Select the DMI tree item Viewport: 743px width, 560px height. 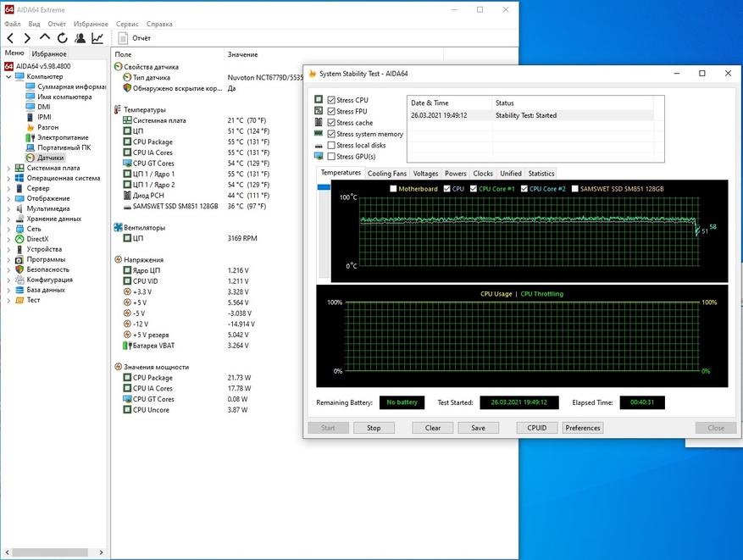pyautogui.click(x=38, y=107)
